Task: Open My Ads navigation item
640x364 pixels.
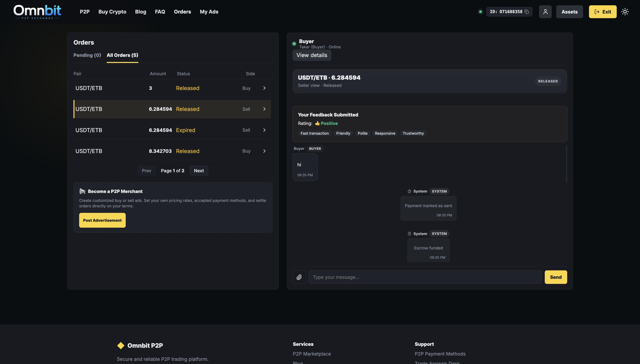Action: [x=209, y=12]
